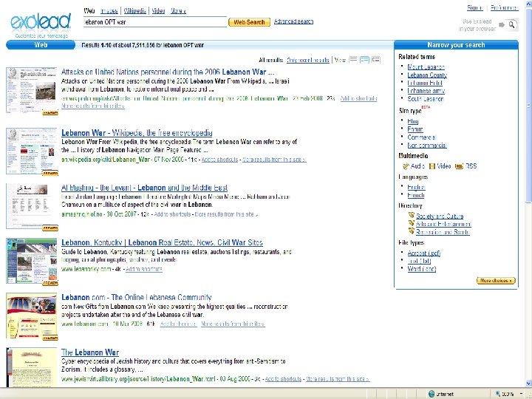
Task: Open Al Mashriq - the Levant result
Action: pos(144,188)
